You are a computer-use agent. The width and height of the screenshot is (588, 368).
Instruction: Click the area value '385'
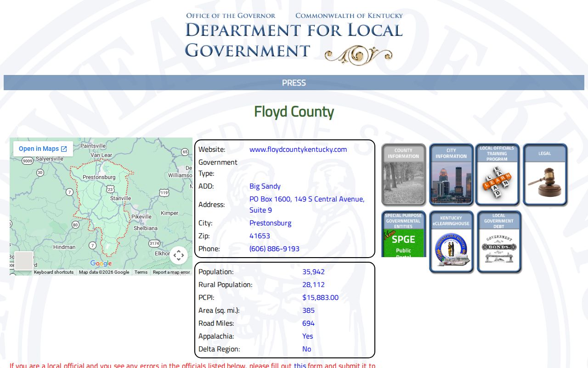[308, 310]
